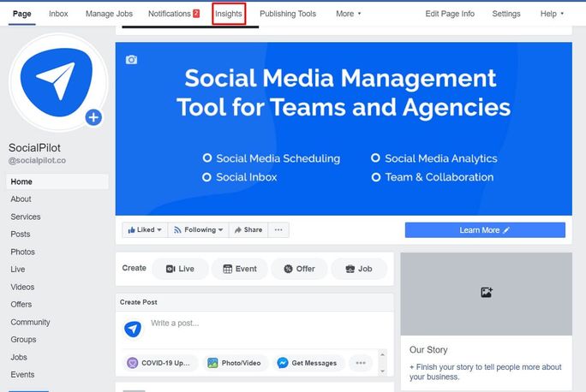Viewport: 586px width, 392px height.
Task: Click Edit Page Info link
Action: 450,14
